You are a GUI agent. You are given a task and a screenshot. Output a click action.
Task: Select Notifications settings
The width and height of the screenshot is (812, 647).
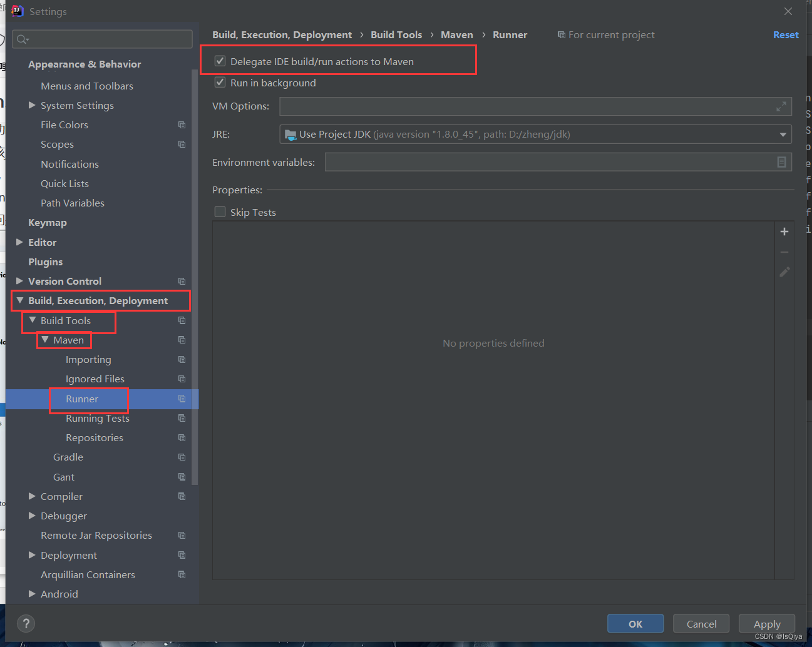(69, 165)
